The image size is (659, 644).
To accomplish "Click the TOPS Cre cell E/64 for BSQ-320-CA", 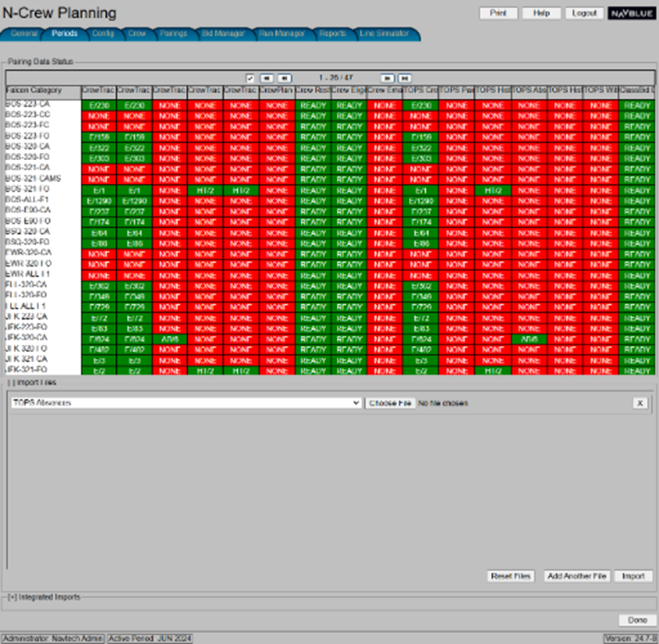I will 420,233.
